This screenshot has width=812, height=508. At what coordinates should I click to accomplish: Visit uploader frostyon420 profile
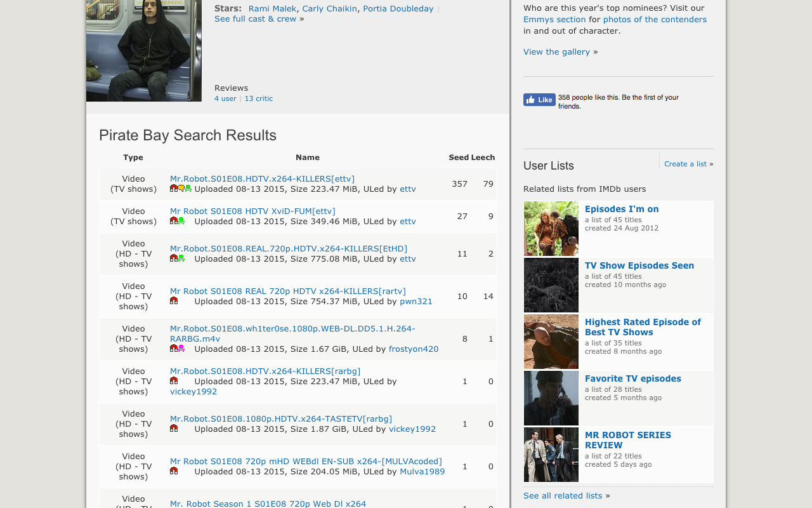[x=414, y=349]
